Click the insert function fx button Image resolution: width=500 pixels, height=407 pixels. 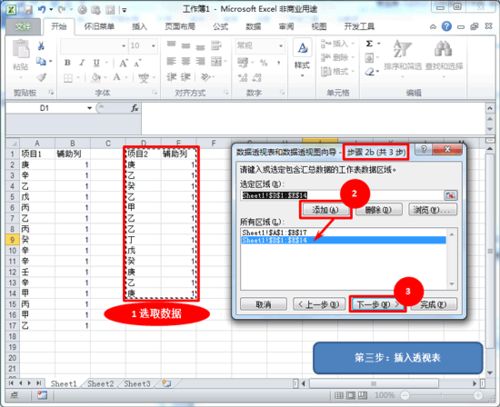[x=134, y=108]
